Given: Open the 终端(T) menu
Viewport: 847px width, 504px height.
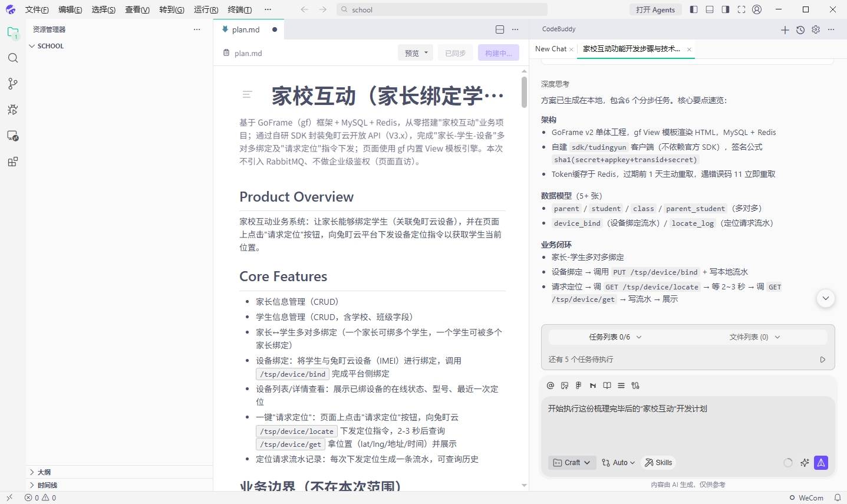Looking at the screenshot, I should pyautogui.click(x=239, y=9).
